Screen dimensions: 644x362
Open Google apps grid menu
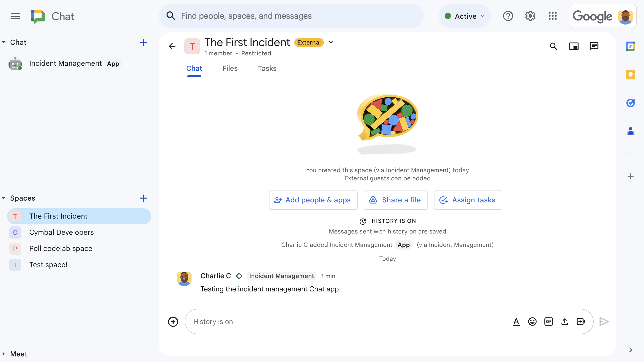tap(553, 16)
